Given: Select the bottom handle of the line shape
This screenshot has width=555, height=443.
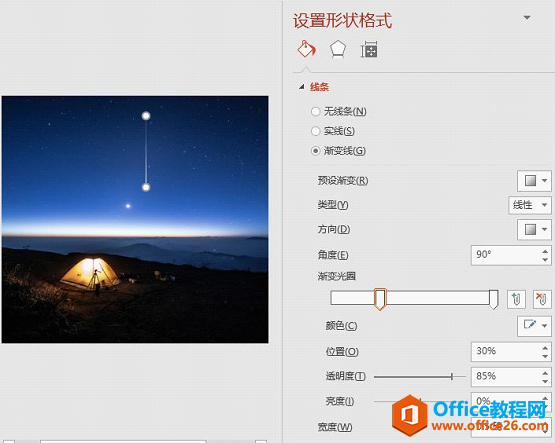Looking at the screenshot, I should click(146, 187).
